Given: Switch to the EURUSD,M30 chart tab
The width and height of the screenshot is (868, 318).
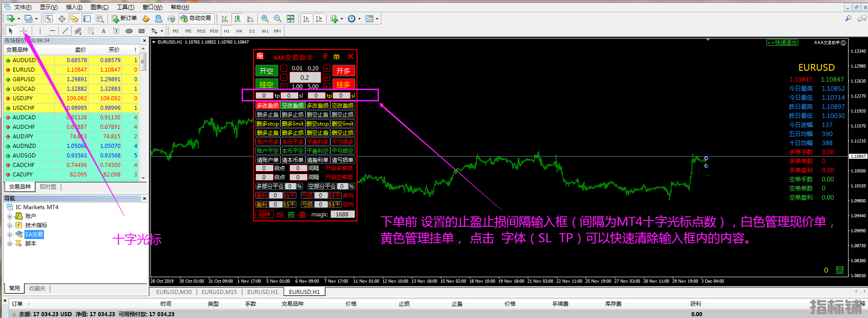Looking at the screenshot, I should [x=174, y=292].
